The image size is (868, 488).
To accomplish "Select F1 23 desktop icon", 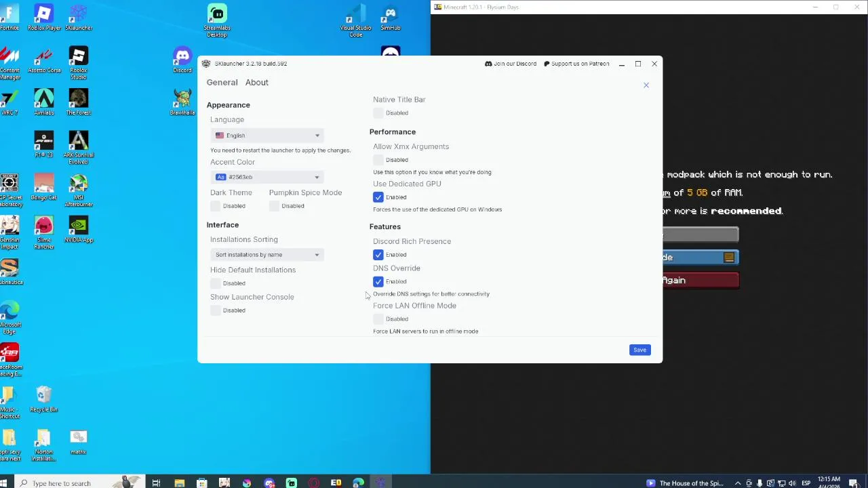I will (44, 144).
